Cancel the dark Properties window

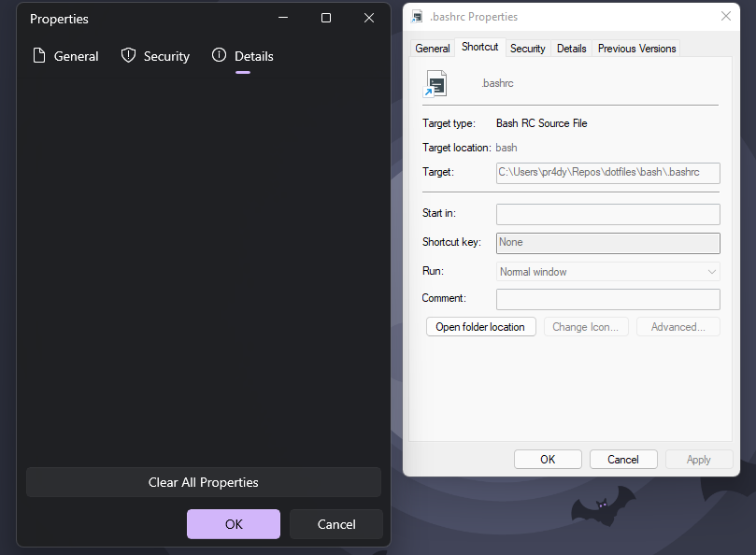[x=336, y=524]
